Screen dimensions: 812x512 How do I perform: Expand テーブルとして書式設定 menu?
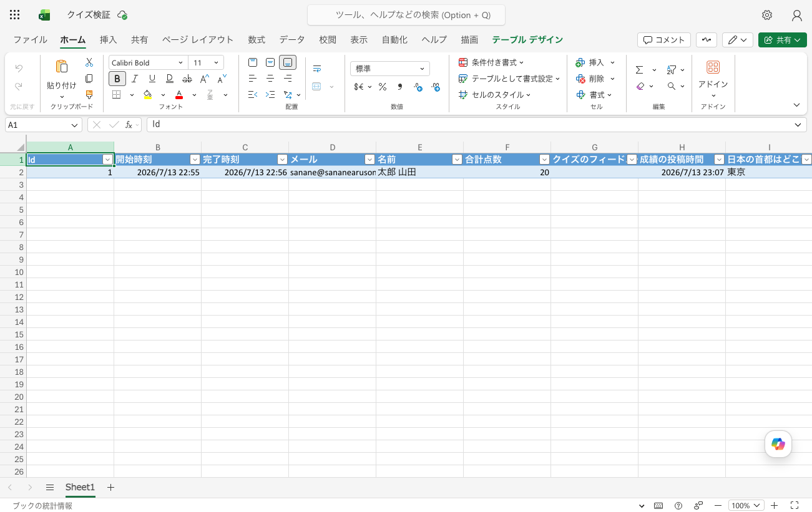coord(509,79)
